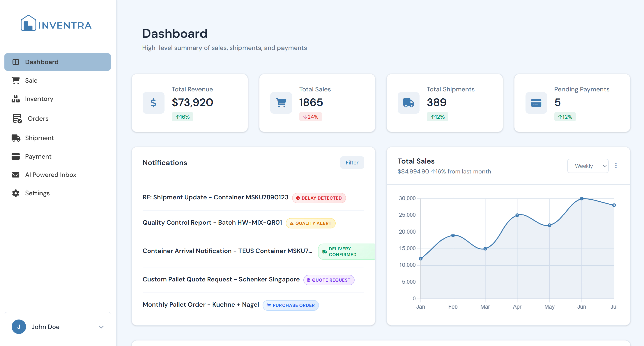Image resolution: width=644 pixels, height=346 pixels.
Task: Open the Sale section from the sidebar
Action: coord(31,80)
